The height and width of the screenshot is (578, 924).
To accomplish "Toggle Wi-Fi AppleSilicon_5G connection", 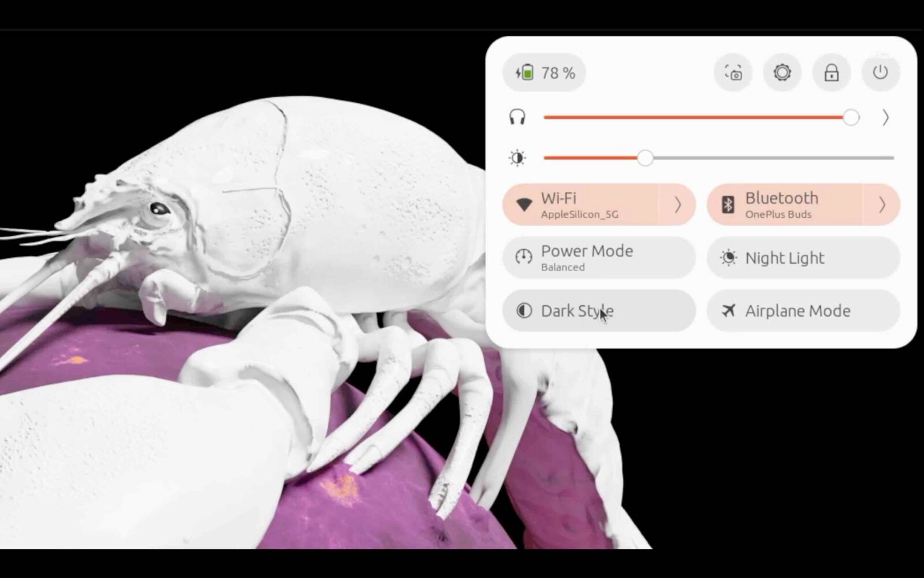I will point(580,205).
